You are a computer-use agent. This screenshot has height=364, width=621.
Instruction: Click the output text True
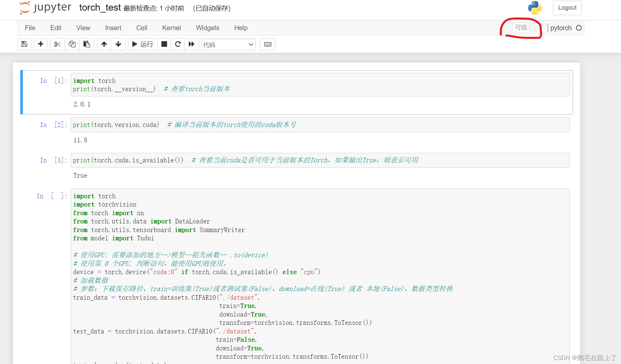point(80,176)
